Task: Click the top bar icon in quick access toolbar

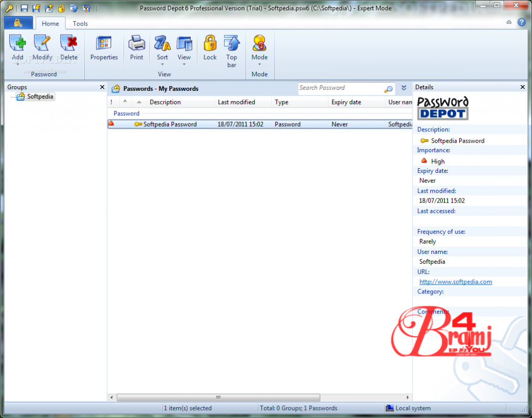Action: coord(74,8)
